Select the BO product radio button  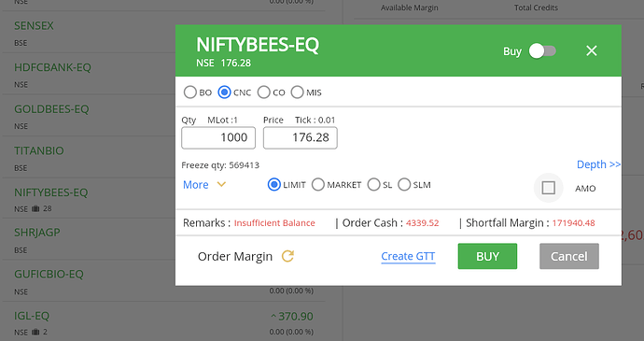[x=189, y=92]
